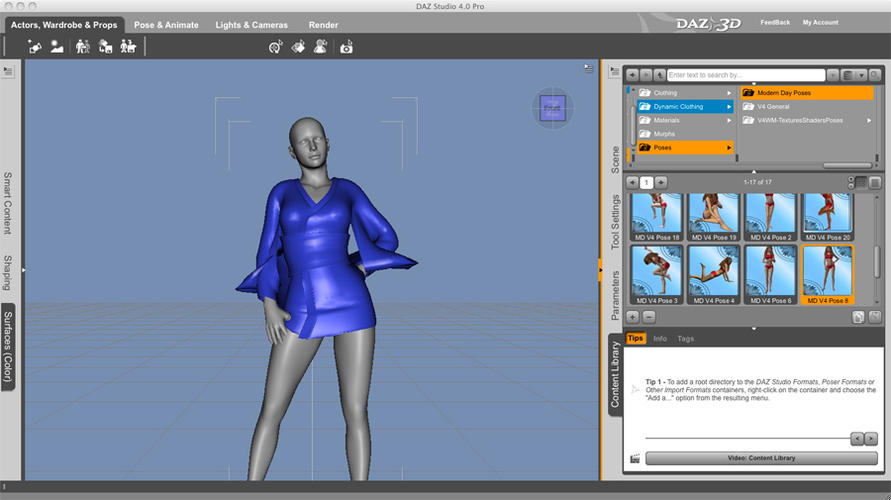Viewport: 891px width, 500px height.
Task: Expand the Poses folder arrow
Action: pos(729,148)
